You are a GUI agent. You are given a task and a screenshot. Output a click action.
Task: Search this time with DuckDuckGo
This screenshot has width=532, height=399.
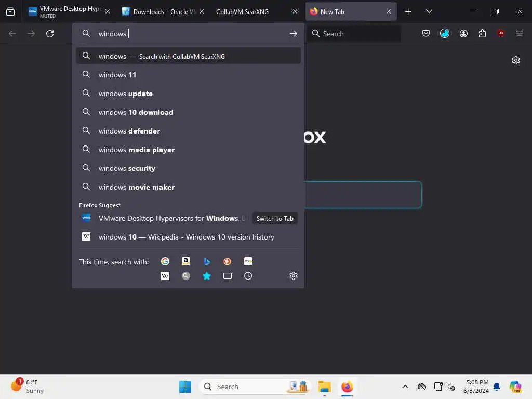click(228, 261)
